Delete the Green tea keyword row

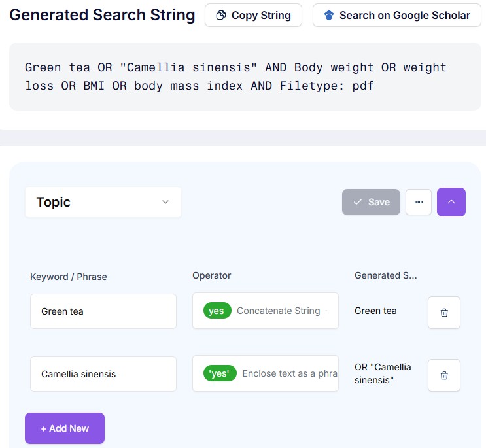point(444,313)
